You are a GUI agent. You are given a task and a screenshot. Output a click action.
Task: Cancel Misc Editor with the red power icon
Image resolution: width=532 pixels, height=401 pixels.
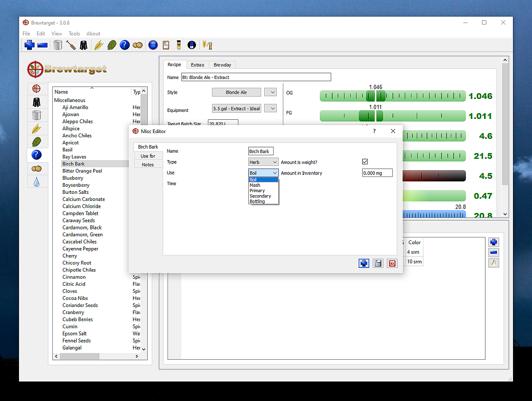pos(392,263)
